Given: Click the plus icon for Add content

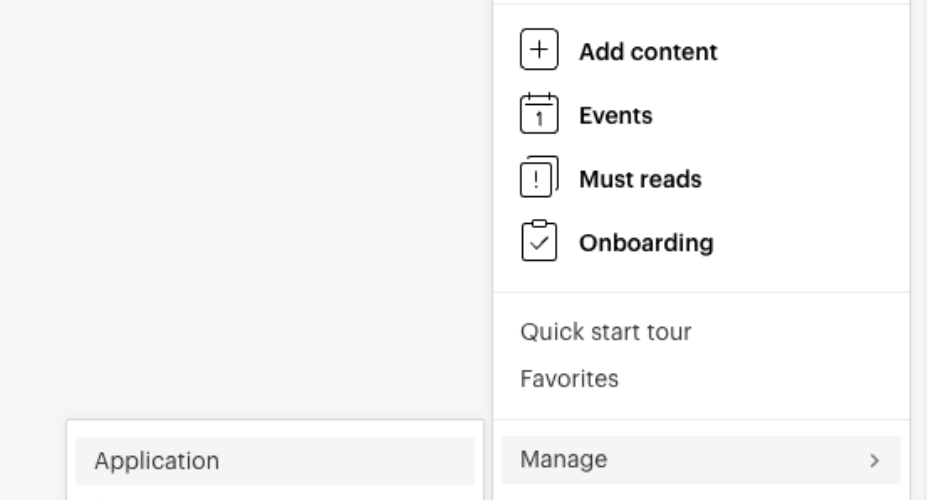Looking at the screenshot, I should (x=539, y=50).
